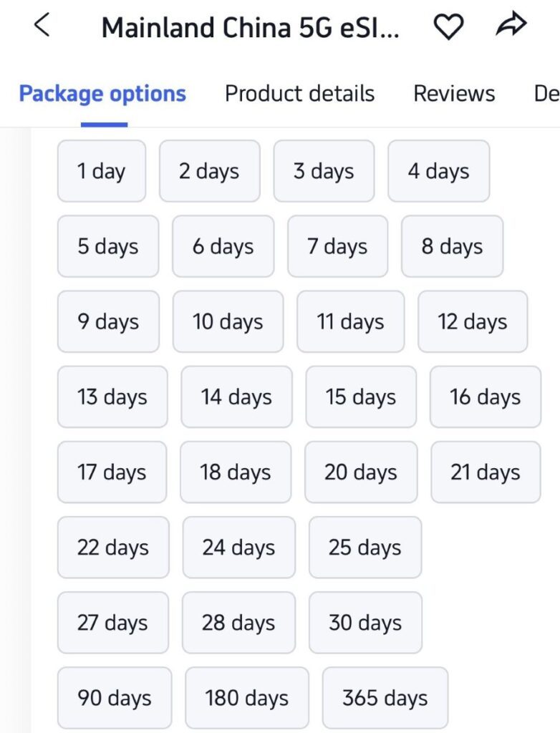Choose the 10 days package

[228, 321]
